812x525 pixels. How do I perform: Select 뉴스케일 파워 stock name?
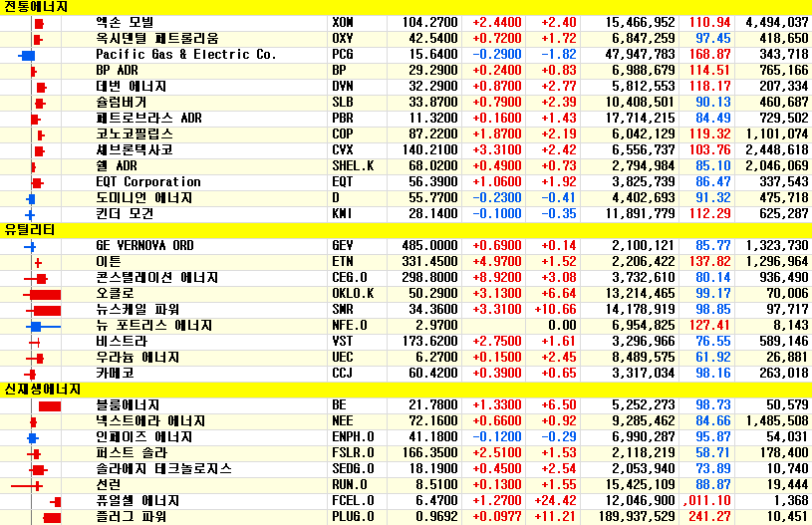pyautogui.click(x=137, y=310)
